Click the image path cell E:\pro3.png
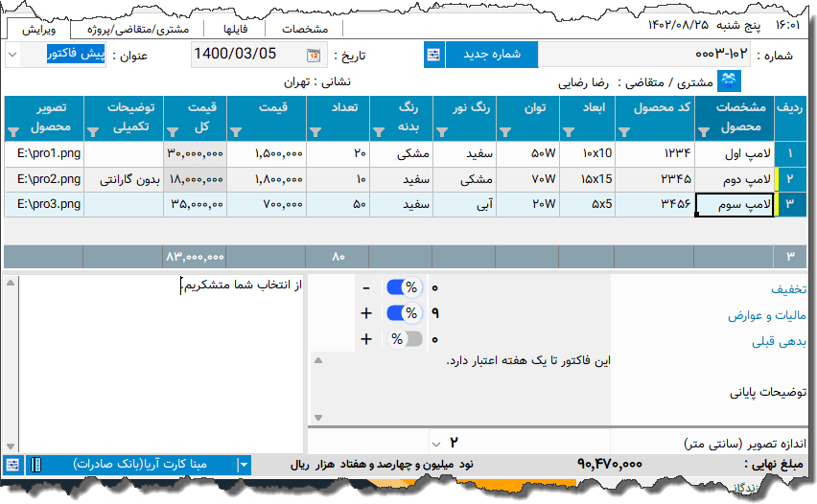The width and height of the screenshot is (817, 504). pyautogui.click(x=44, y=205)
